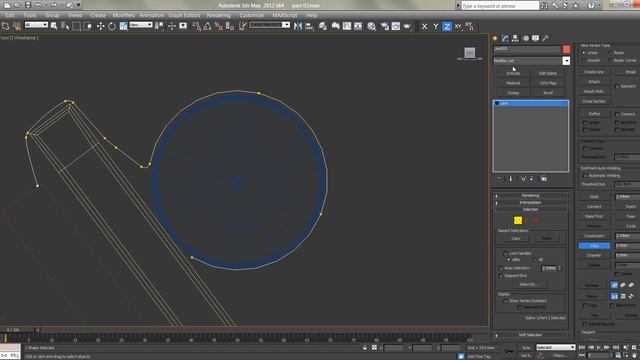640x360 pixels.
Task: Open the MAXScript menu
Action: (x=285, y=15)
